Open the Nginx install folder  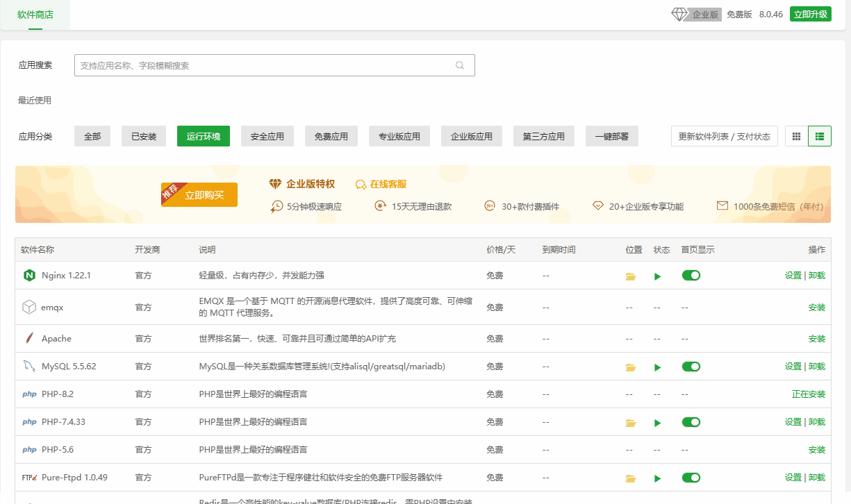631,276
